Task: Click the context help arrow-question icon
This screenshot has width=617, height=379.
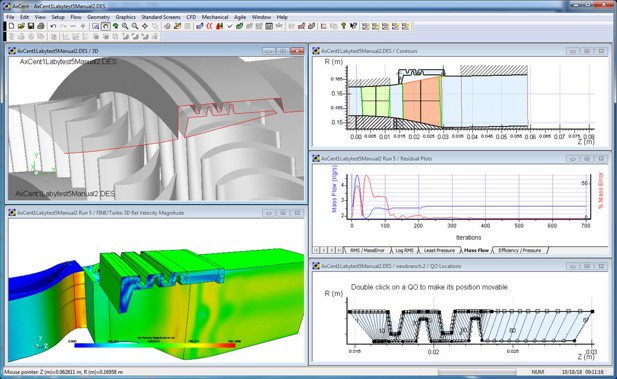Action: tap(353, 26)
